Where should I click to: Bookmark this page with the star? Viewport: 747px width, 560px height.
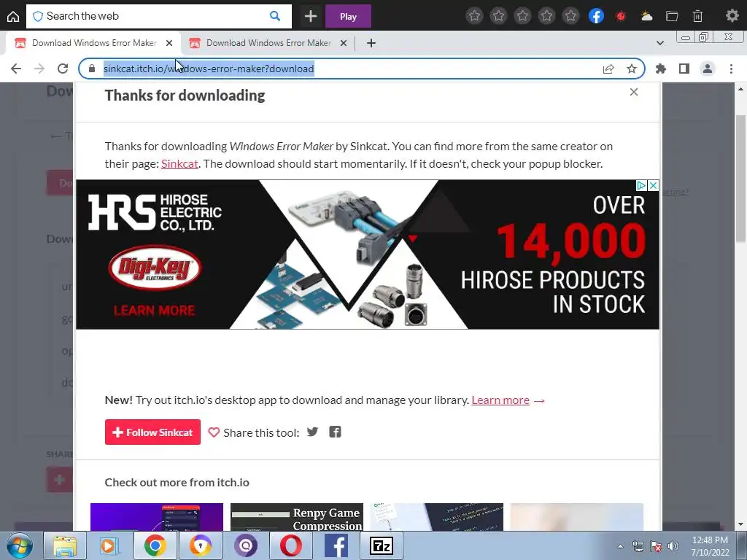[x=632, y=69]
